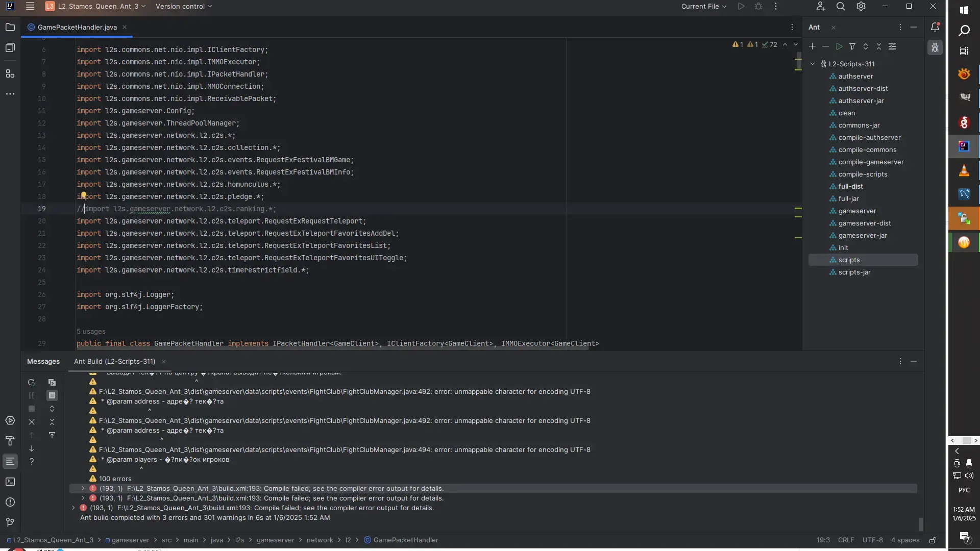Show Messages panel help question mark
The image size is (980, 551).
click(x=32, y=462)
